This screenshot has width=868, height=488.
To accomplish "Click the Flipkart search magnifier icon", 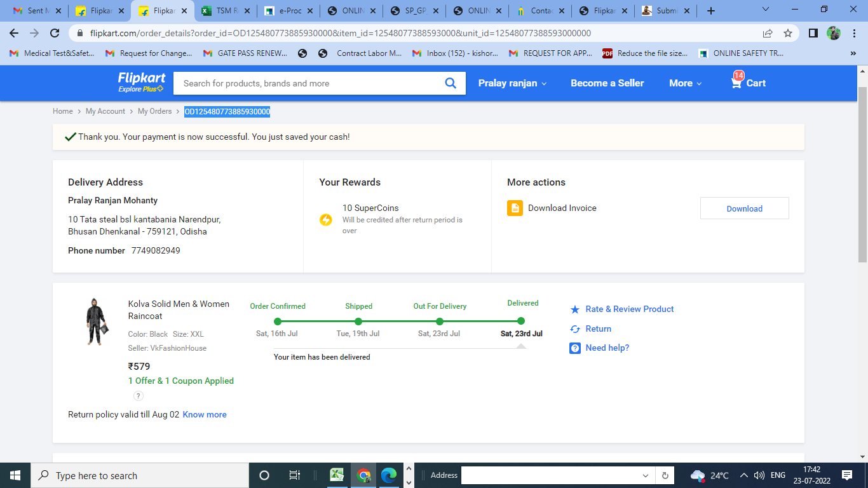I will tap(451, 83).
